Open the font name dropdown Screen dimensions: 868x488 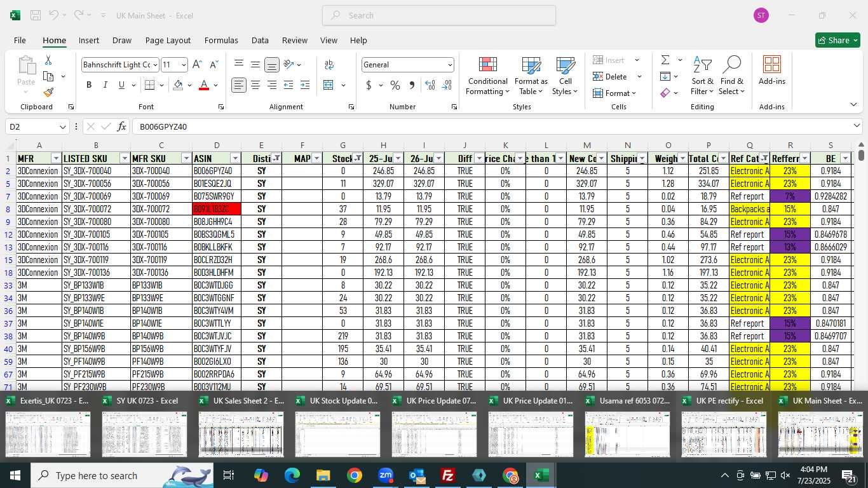154,65
